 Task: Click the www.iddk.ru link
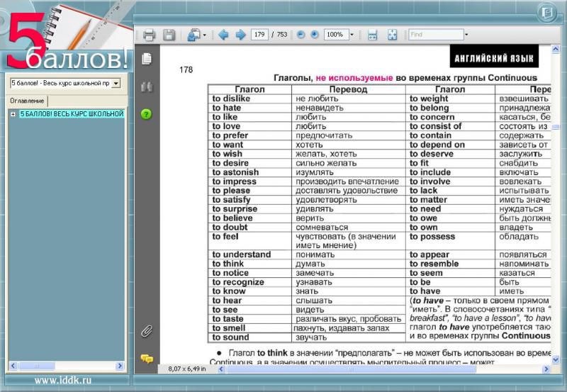tap(62, 381)
